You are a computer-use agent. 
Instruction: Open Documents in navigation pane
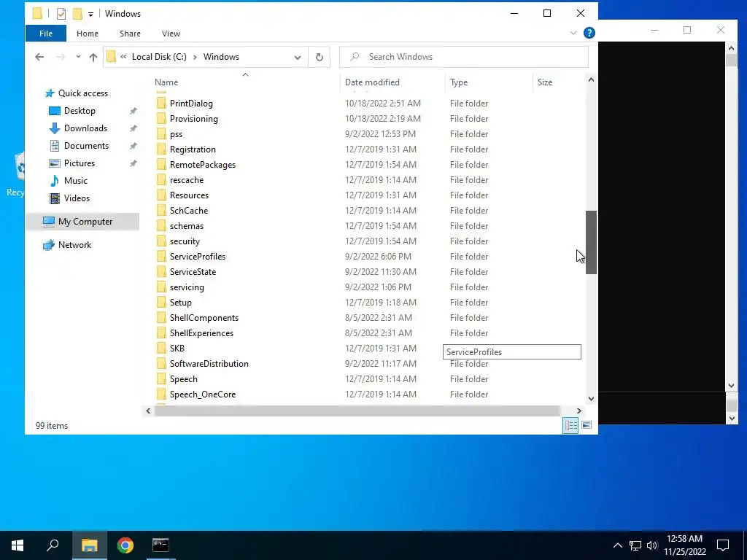[x=86, y=146]
